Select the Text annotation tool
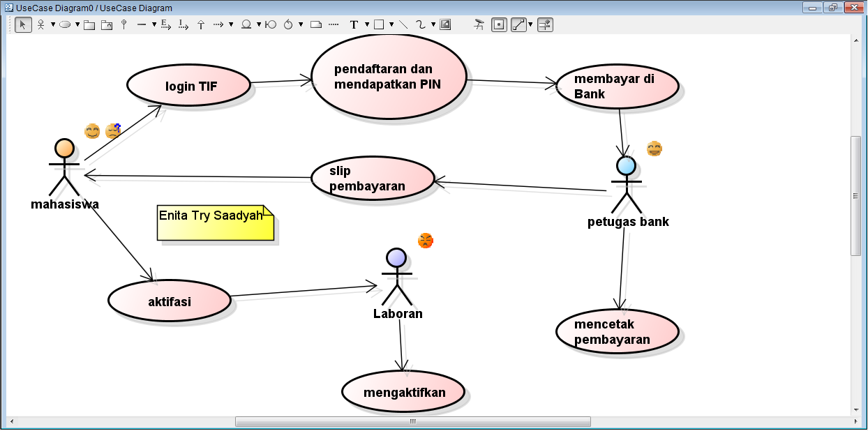The height and width of the screenshot is (431, 868). 354,24
